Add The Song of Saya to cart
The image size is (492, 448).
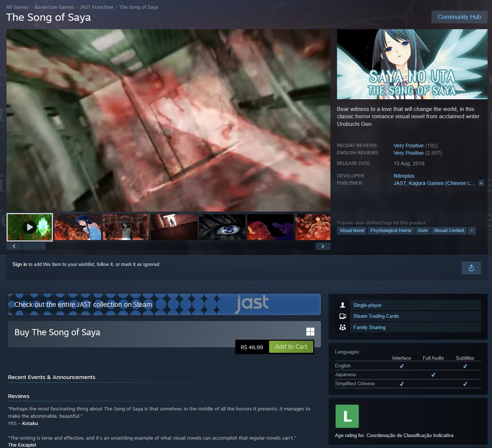coord(291,347)
